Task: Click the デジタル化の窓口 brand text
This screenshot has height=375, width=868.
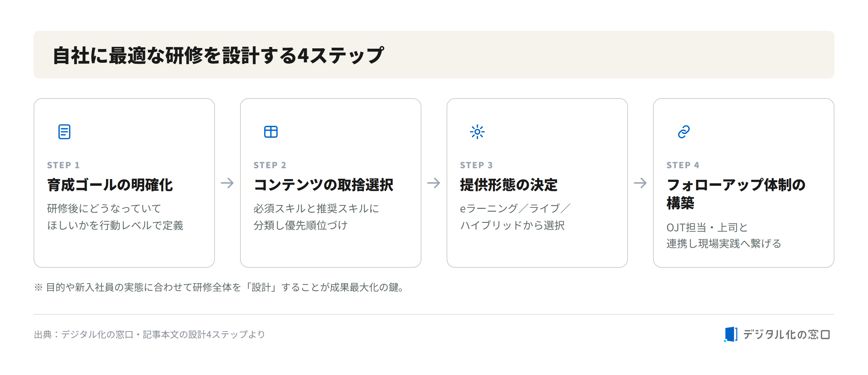Action: (x=786, y=334)
